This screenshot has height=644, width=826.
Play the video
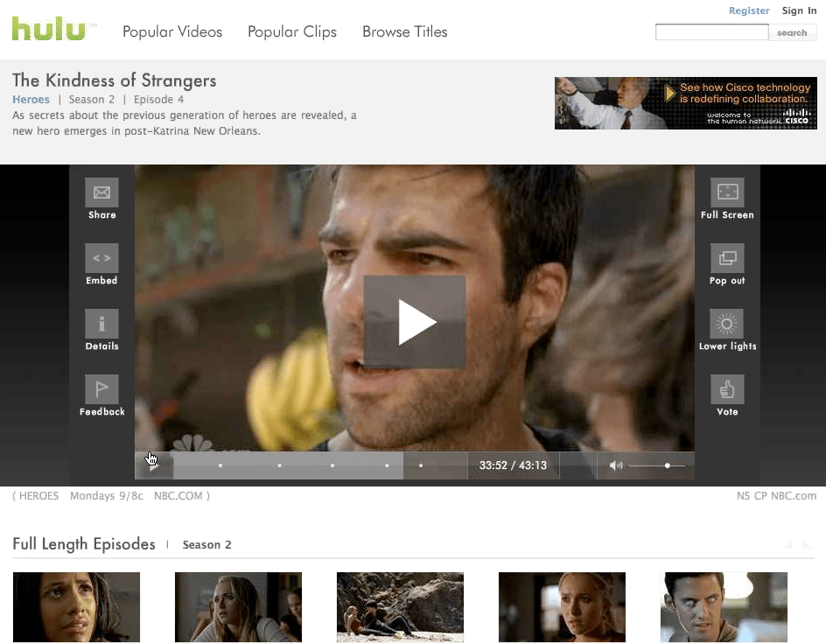click(x=415, y=321)
